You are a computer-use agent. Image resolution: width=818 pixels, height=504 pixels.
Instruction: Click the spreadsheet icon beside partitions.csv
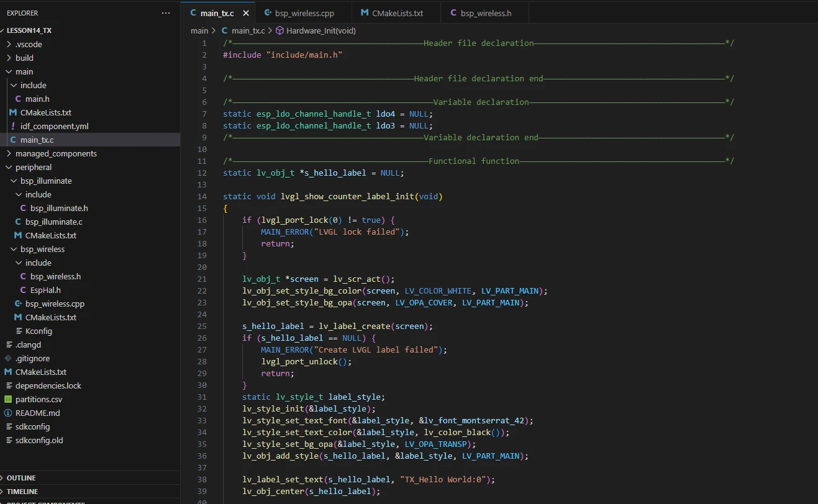click(8, 399)
